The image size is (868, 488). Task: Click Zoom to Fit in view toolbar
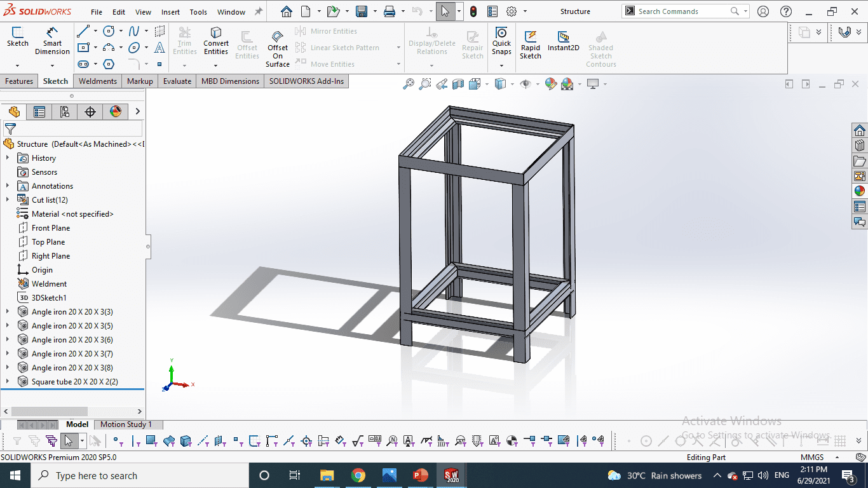(409, 84)
